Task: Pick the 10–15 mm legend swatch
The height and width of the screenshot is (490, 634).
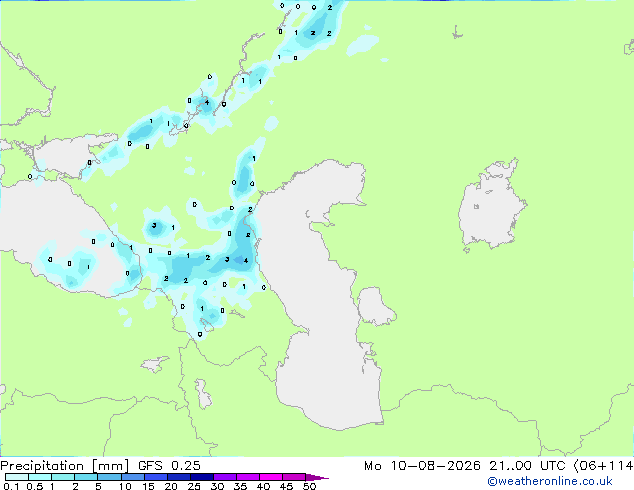Action: pos(133,477)
